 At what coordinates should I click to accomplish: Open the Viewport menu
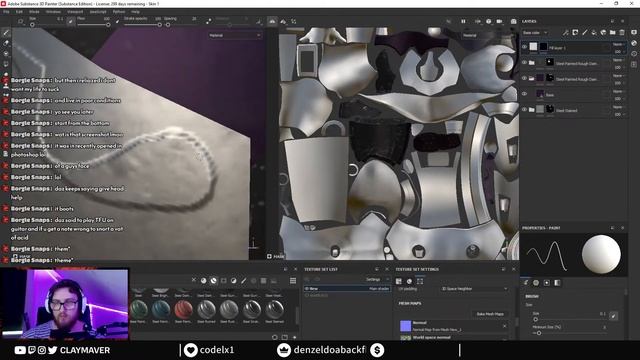(75, 12)
